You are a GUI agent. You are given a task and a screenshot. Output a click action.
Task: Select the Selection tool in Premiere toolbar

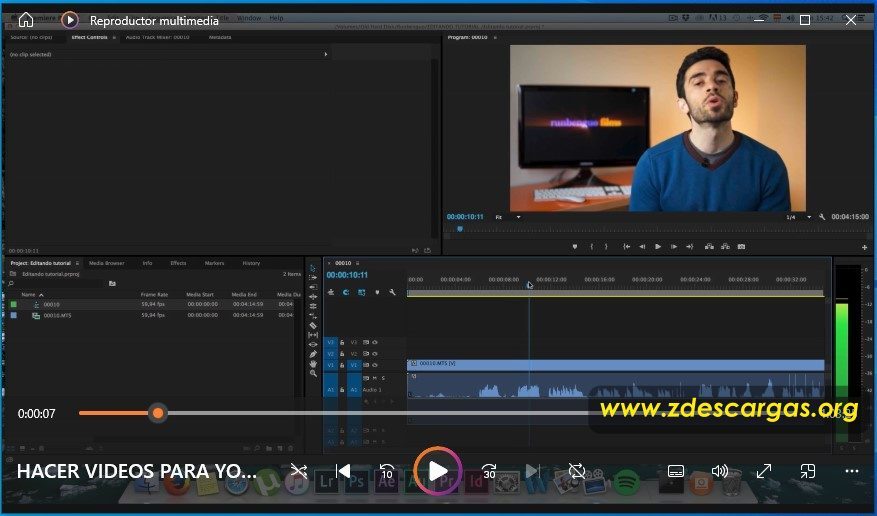point(313,268)
